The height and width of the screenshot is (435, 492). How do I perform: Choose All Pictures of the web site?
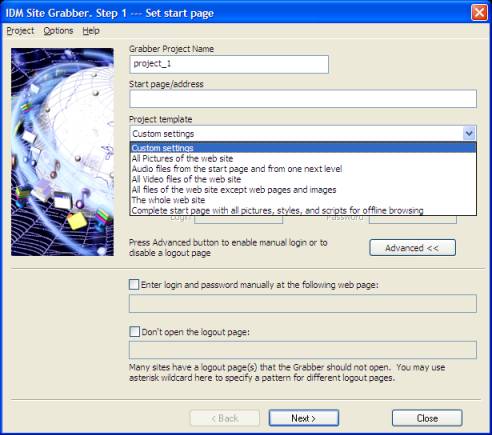pos(303,158)
